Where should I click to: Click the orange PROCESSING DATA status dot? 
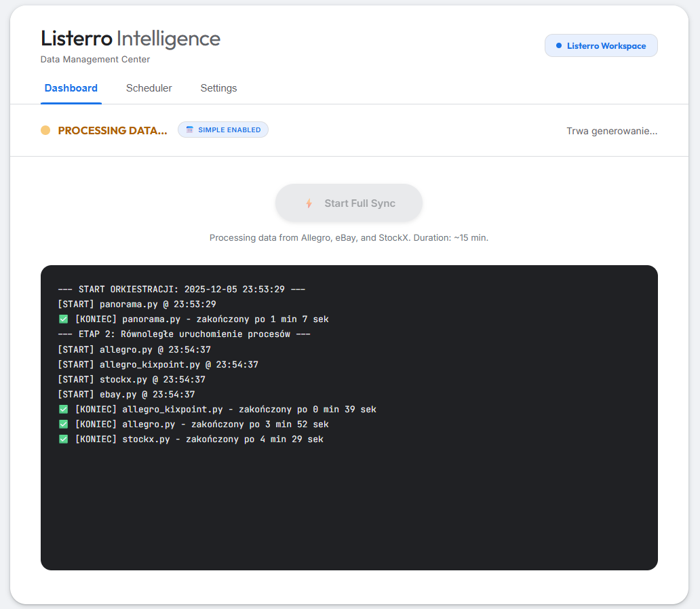coord(46,130)
